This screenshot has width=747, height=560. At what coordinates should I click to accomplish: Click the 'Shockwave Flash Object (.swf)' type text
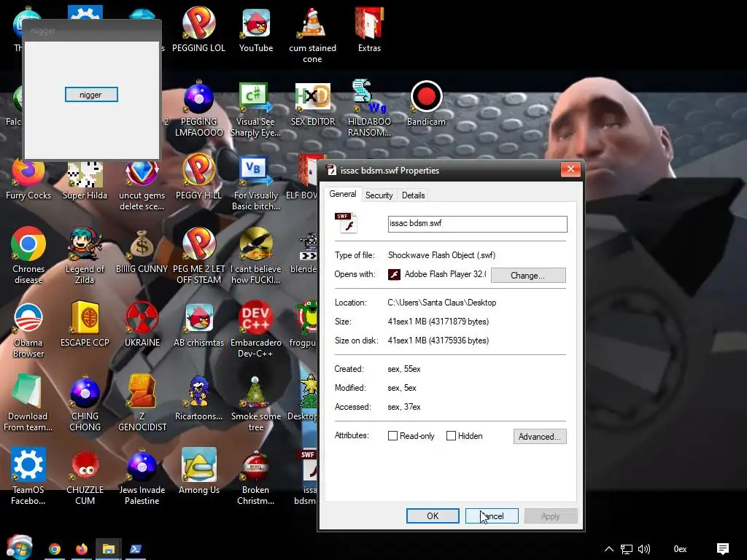click(441, 254)
